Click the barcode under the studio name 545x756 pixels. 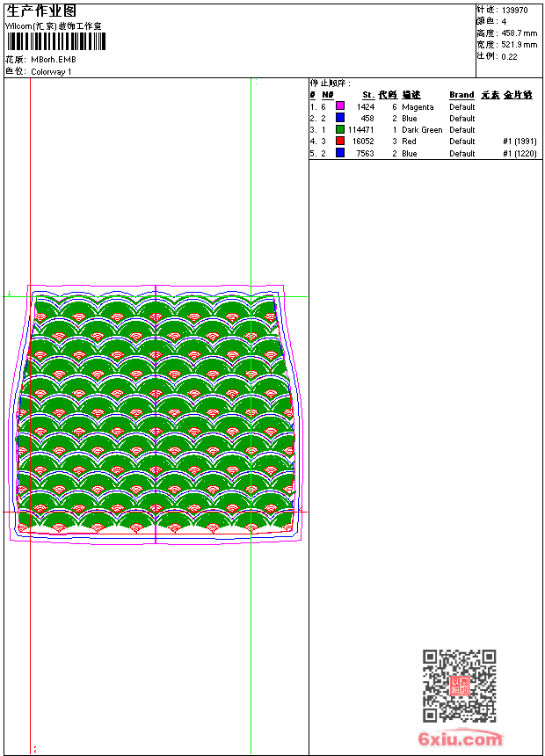point(55,41)
